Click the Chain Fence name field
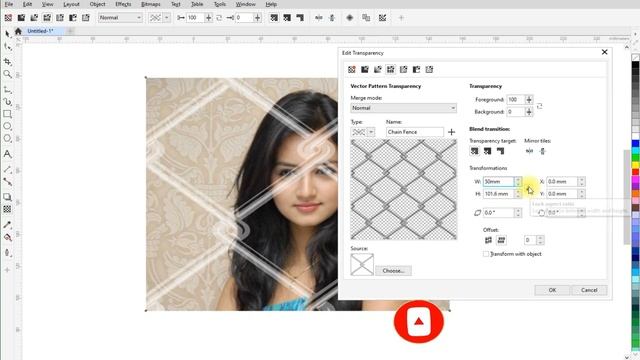Image resolution: width=640 pixels, height=360 pixels. pyautogui.click(x=415, y=132)
